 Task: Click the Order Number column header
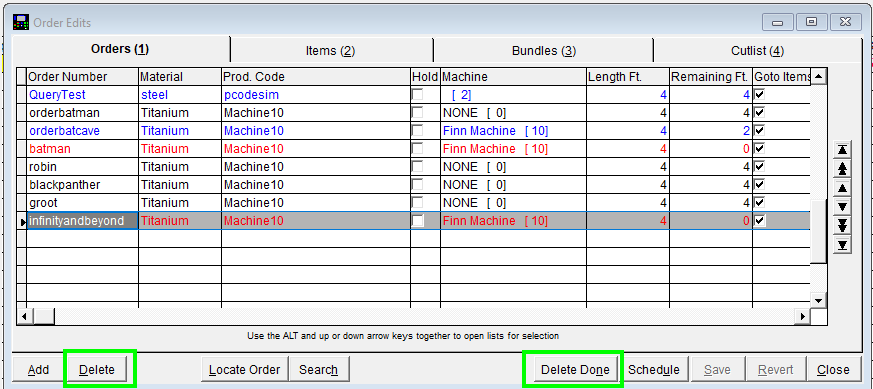point(82,77)
